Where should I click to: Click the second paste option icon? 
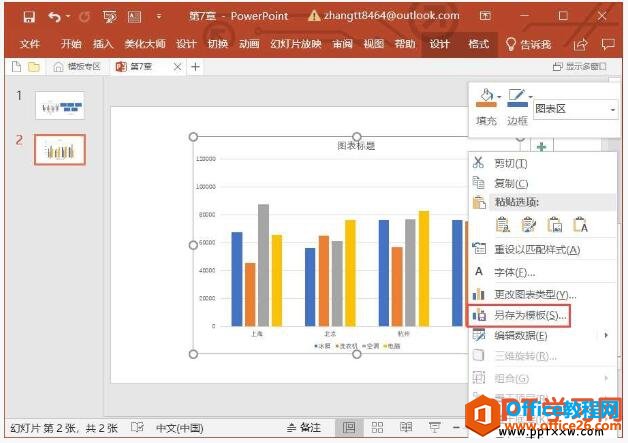[528, 225]
